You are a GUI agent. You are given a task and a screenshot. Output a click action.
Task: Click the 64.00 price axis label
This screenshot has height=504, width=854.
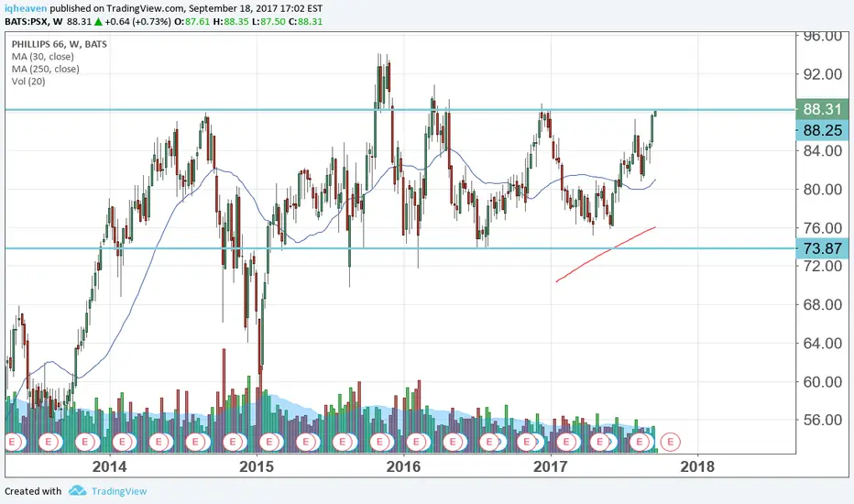coord(823,344)
